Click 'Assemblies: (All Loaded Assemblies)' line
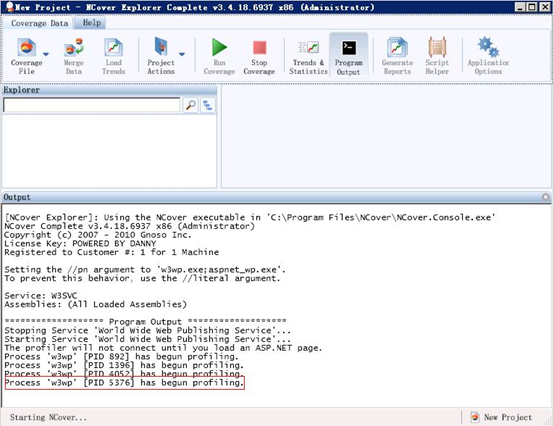 (95, 304)
